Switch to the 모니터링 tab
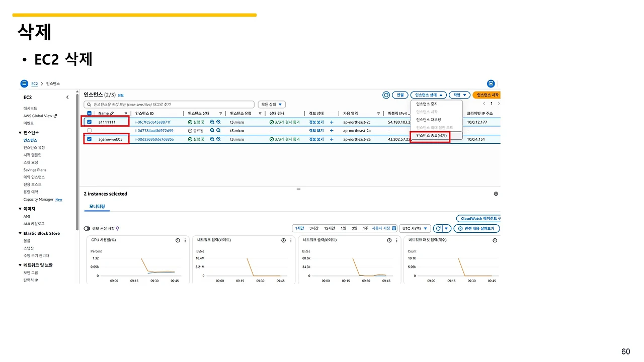This screenshot has height=362, width=644. point(97,207)
